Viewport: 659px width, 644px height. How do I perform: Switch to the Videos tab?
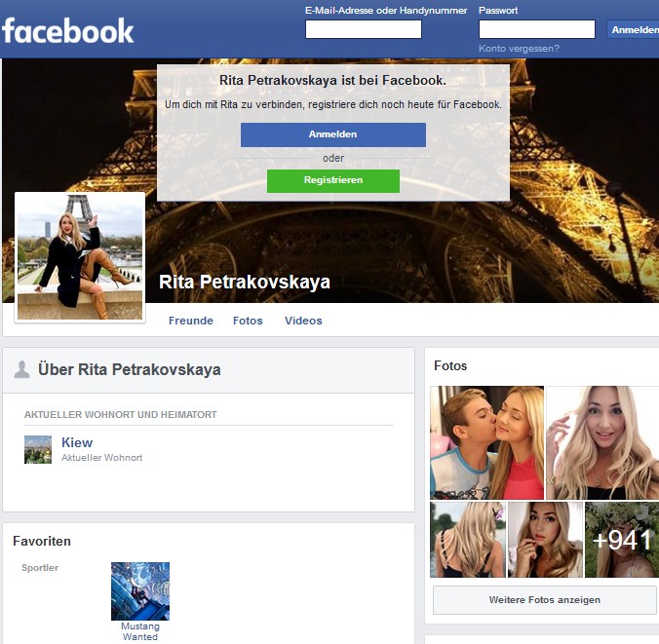(x=303, y=321)
